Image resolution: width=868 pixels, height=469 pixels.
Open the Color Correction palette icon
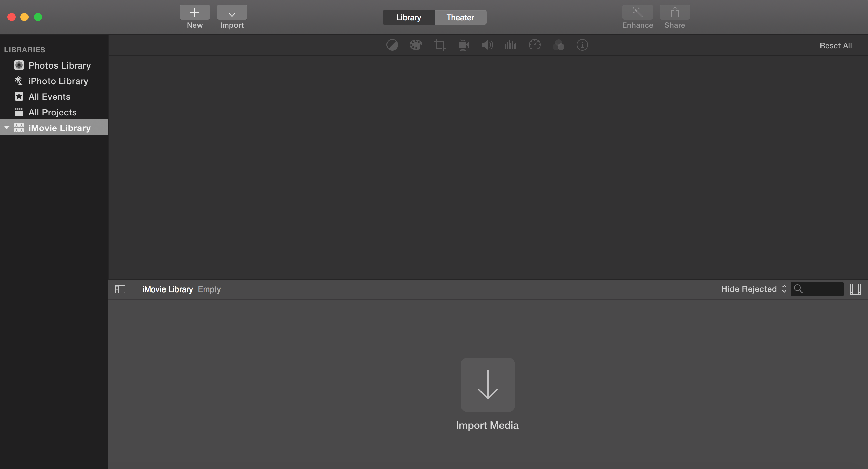416,45
